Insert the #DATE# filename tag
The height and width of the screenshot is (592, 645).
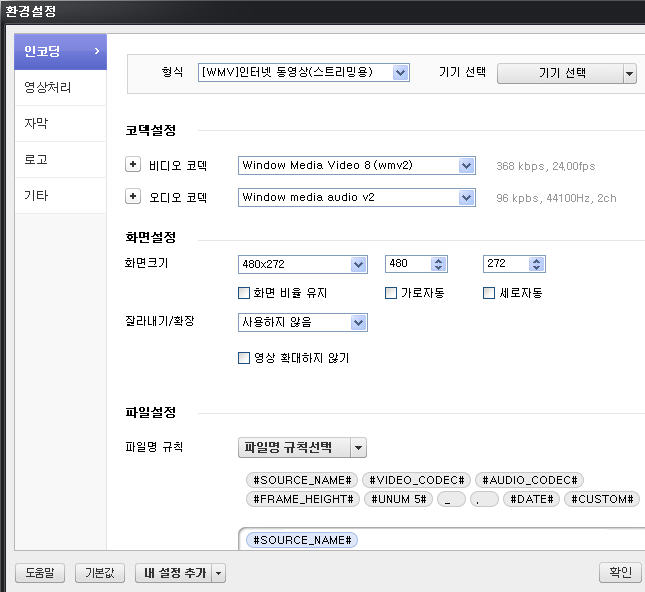tap(531, 499)
